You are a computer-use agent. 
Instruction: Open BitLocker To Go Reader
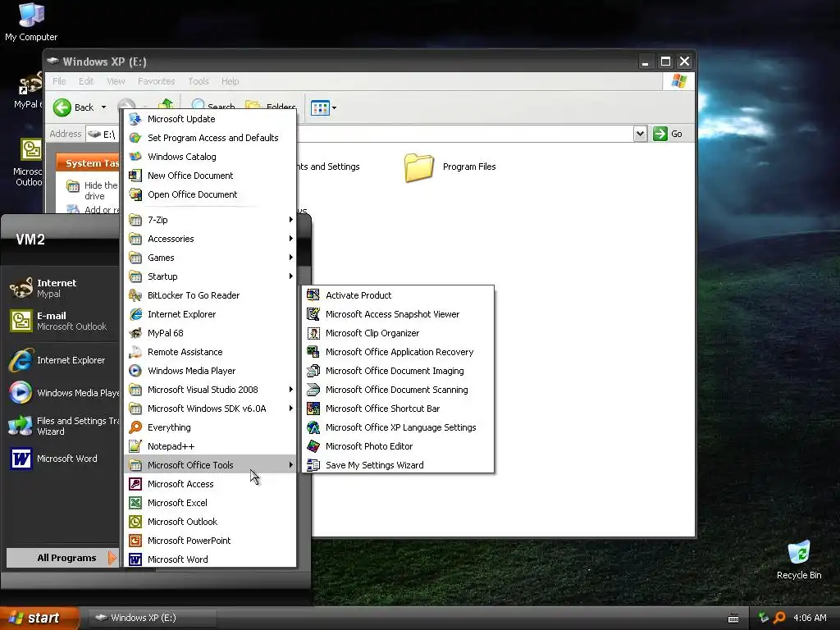211,295
